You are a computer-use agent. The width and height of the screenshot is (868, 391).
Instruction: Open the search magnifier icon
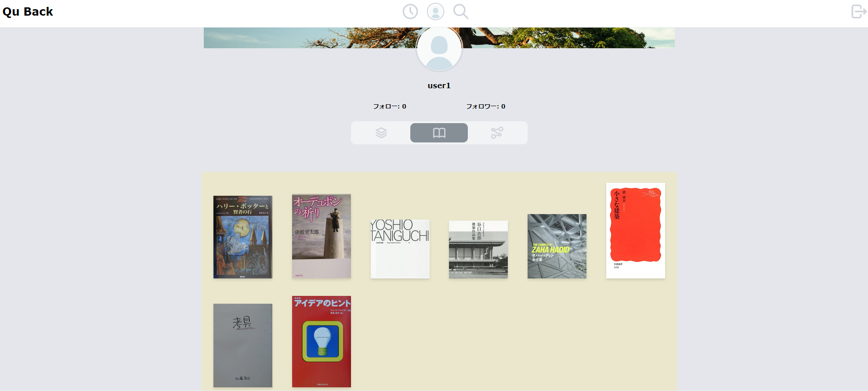[x=460, y=11]
